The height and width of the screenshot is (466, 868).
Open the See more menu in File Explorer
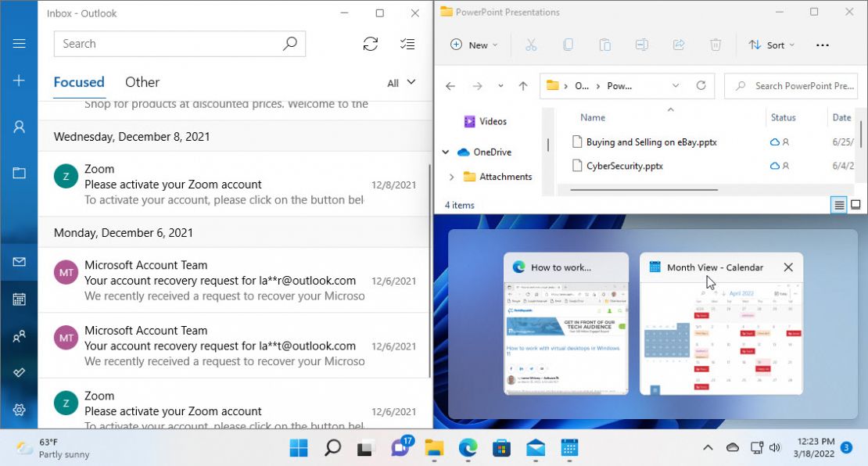tap(822, 45)
